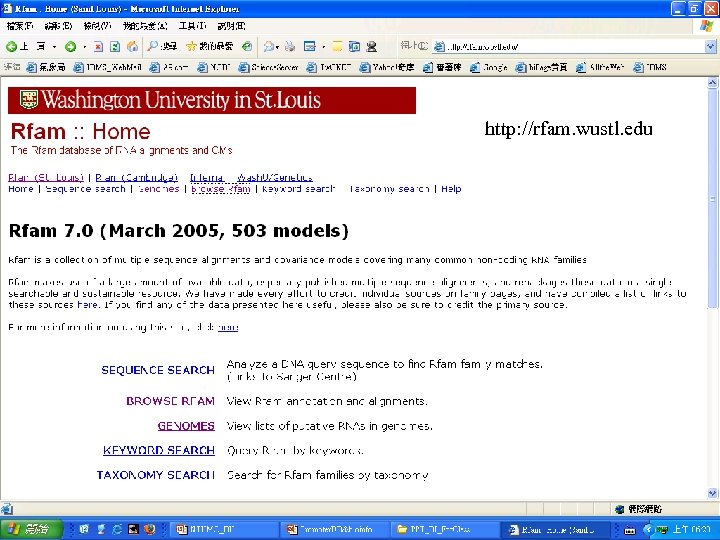Click the yellow Discuss note icon
The width and height of the screenshot is (720, 540).
[338, 46]
